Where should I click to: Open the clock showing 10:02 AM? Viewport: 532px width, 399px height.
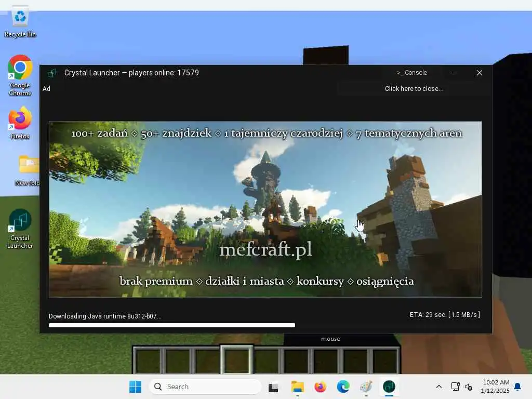pyautogui.click(x=495, y=387)
